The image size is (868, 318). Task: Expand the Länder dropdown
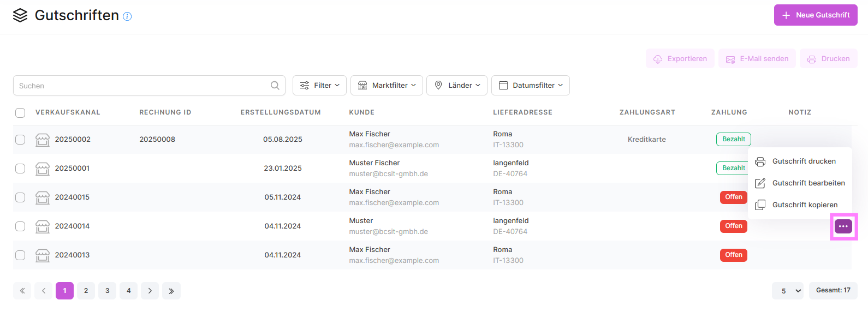point(457,86)
